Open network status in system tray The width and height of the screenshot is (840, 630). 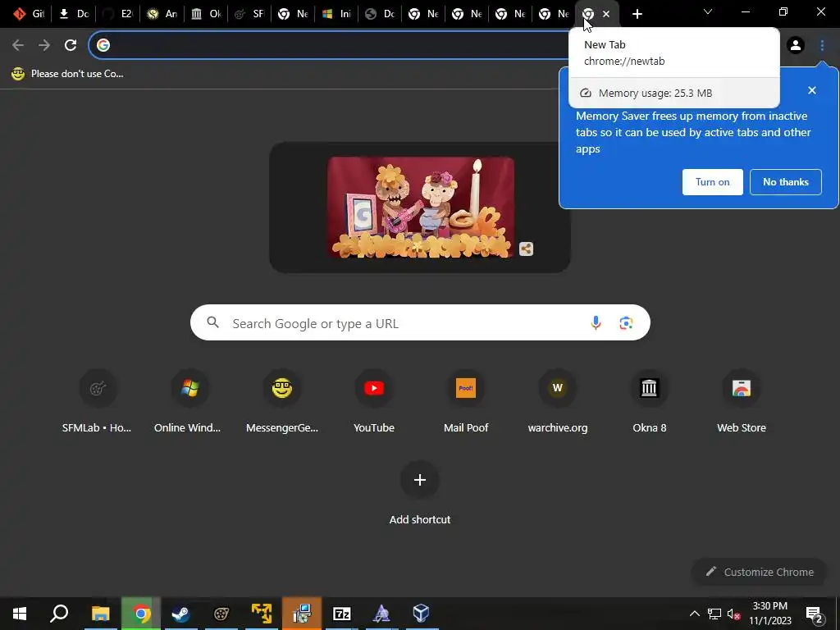(714, 614)
